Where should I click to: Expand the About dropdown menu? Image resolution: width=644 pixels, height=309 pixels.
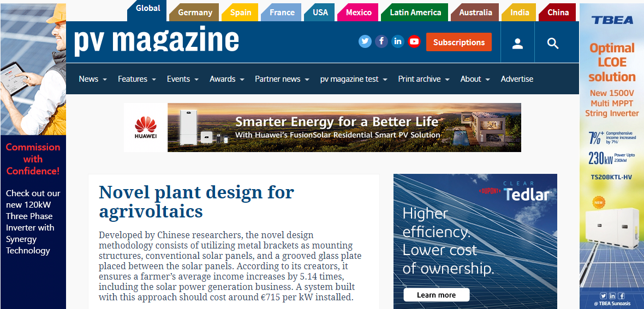point(475,79)
